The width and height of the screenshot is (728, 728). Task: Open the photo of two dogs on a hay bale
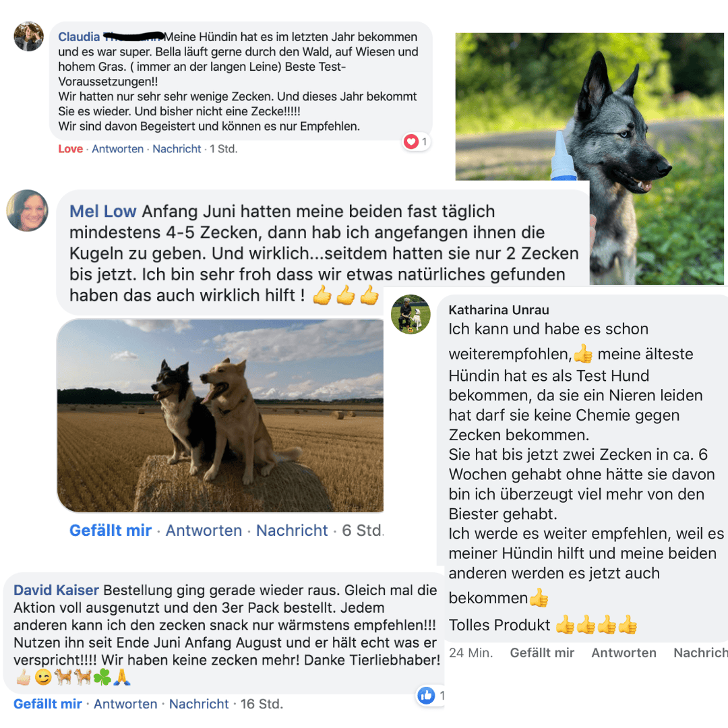[x=220, y=416]
